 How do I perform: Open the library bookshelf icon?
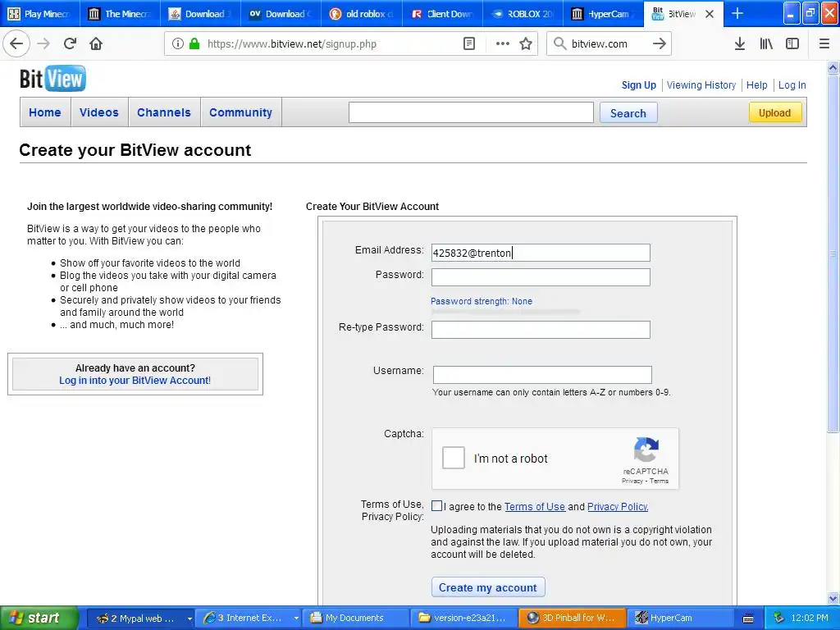tap(766, 44)
